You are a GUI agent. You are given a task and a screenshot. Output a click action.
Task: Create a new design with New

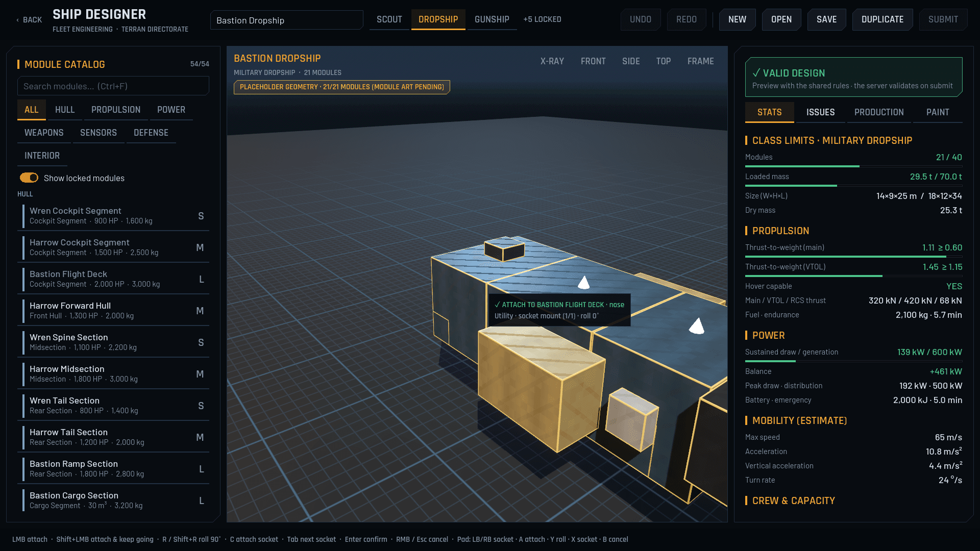[737, 19]
